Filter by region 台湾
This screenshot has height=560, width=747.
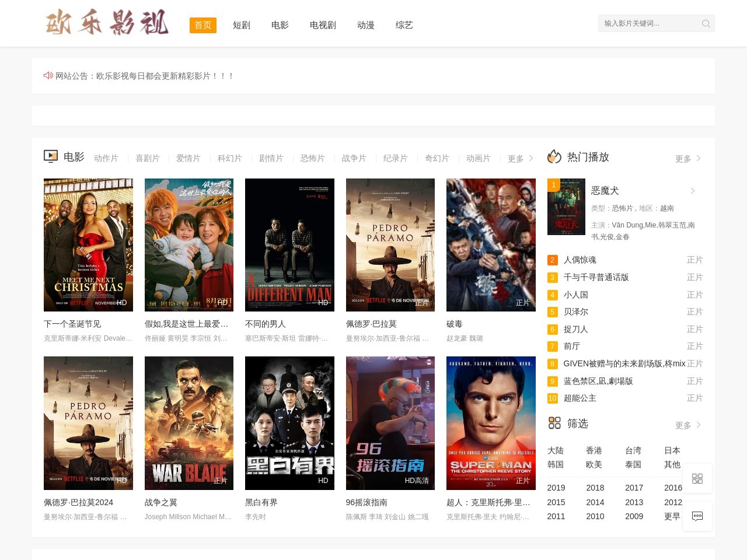tap(633, 450)
